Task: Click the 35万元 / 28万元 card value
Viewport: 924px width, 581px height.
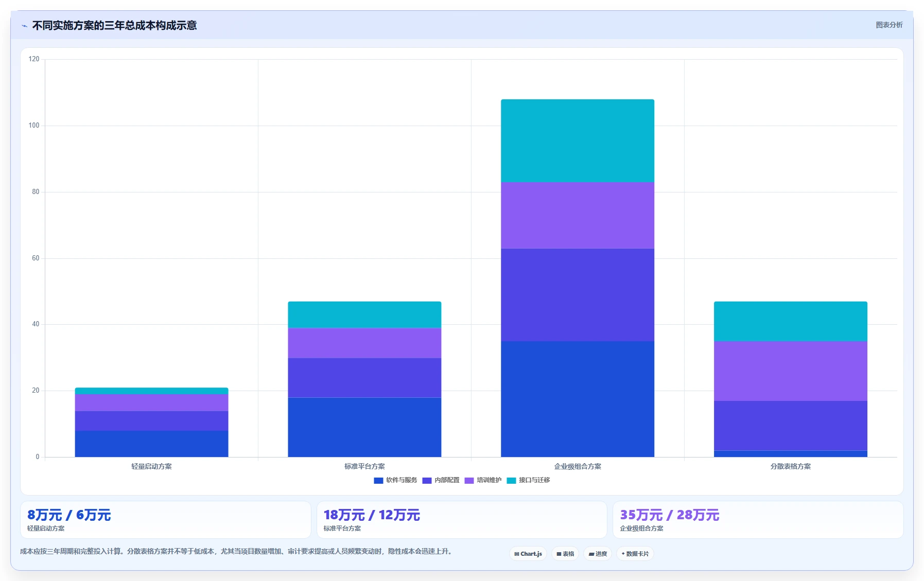Action: click(x=670, y=515)
